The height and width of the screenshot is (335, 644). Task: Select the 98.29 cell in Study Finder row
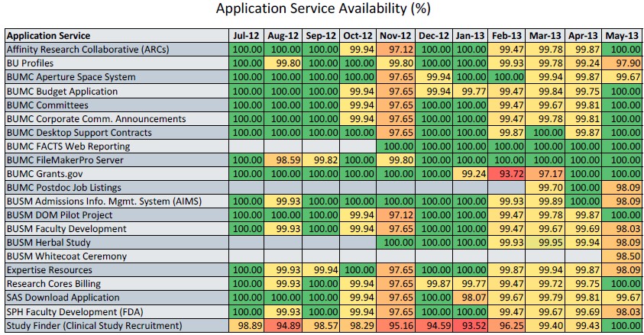[x=358, y=326]
